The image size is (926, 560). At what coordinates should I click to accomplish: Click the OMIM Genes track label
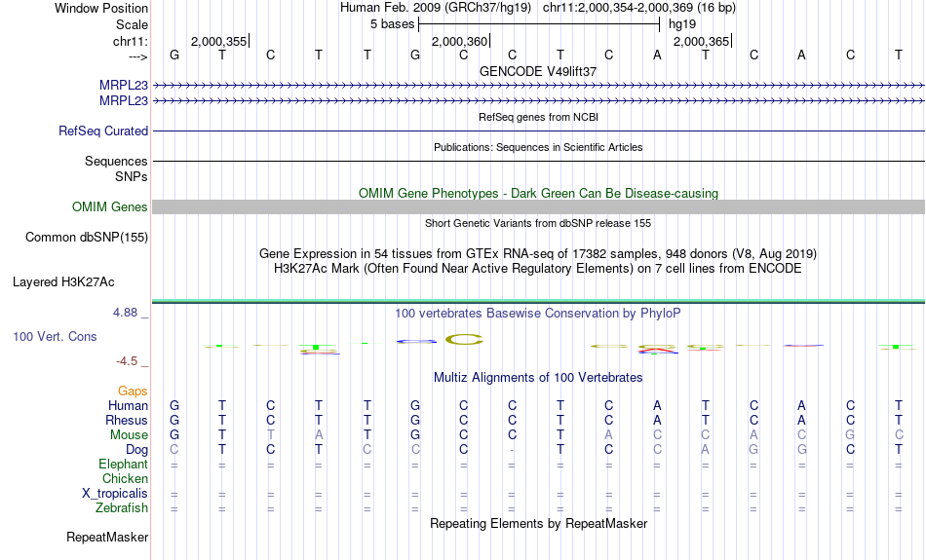[x=110, y=207]
